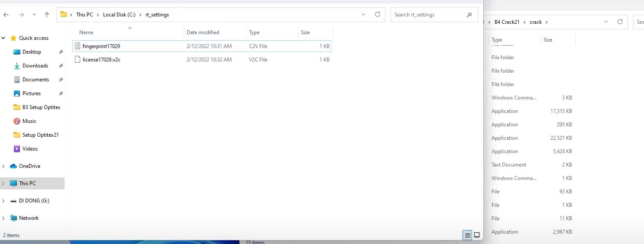Image resolution: width=644 pixels, height=244 pixels.
Task: Refresh the rt_settings folder view
Action: coord(377,14)
